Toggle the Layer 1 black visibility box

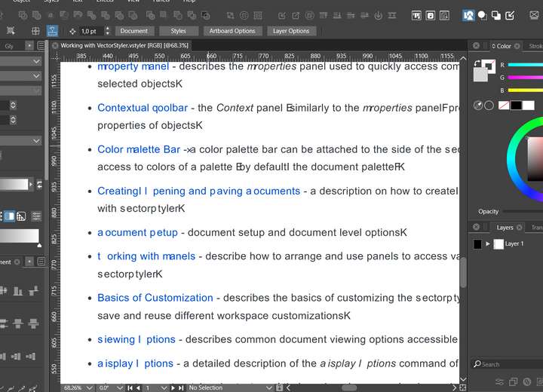477,244
